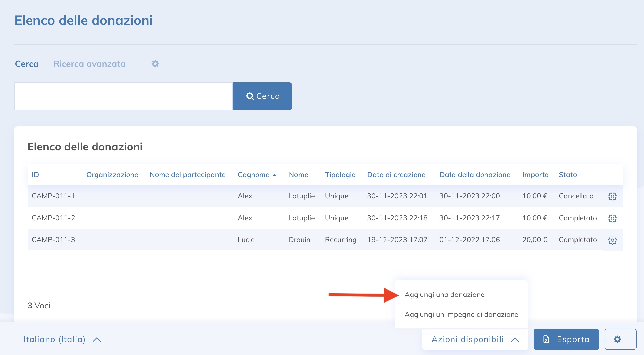Viewport: 644px width, 355px height.
Task: Click the Esporta export button
Action: coord(566,339)
